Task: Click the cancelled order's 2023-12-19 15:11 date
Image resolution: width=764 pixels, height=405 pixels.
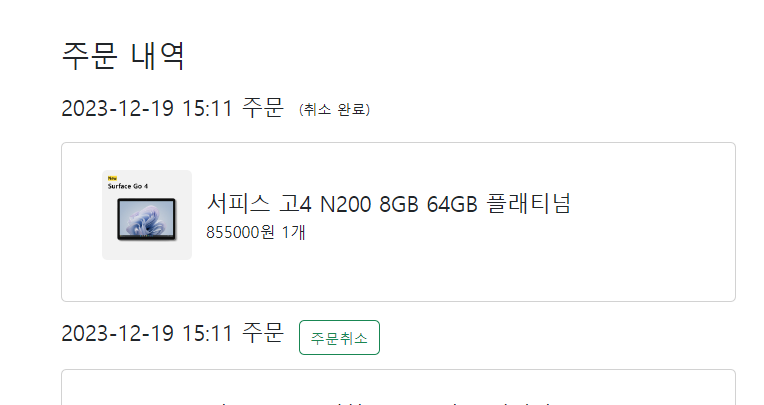Action: 147,108
